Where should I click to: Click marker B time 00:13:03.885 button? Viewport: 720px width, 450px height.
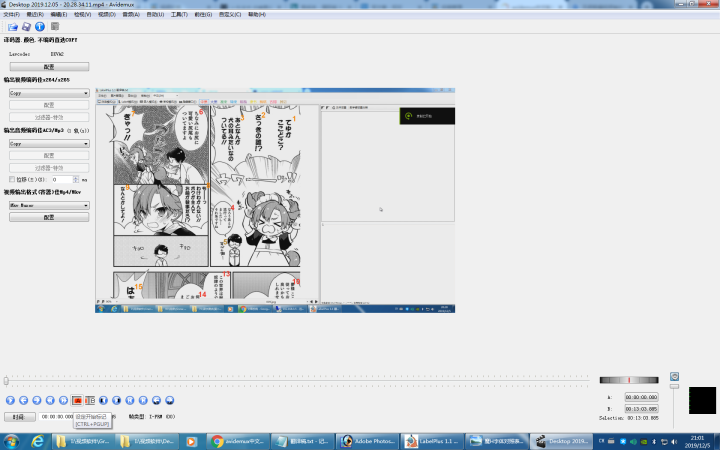pyautogui.click(x=641, y=409)
